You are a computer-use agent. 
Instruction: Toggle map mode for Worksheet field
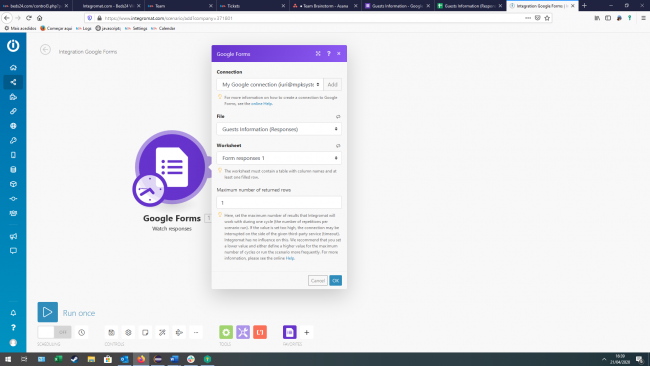tap(338, 145)
